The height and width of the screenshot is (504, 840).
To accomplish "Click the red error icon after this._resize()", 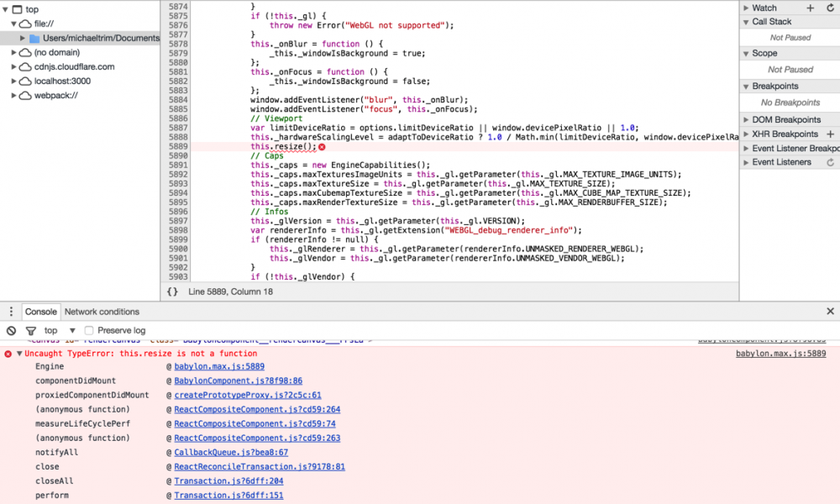I will click(x=322, y=146).
